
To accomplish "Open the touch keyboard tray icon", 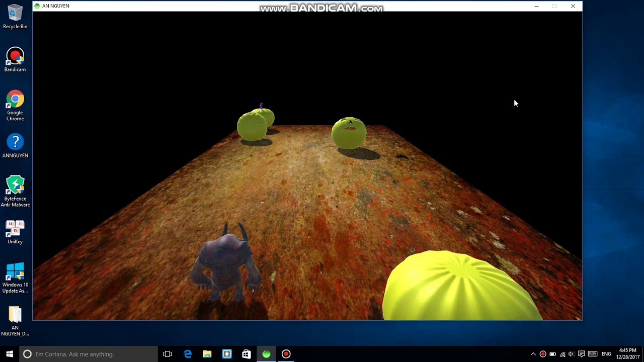I will pos(593,354).
